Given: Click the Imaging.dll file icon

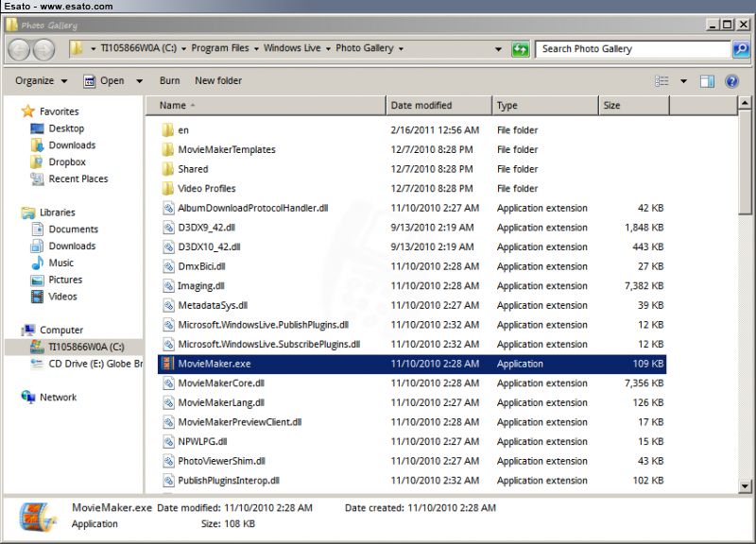Looking at the screenshot, I should (x=168, y=286).
